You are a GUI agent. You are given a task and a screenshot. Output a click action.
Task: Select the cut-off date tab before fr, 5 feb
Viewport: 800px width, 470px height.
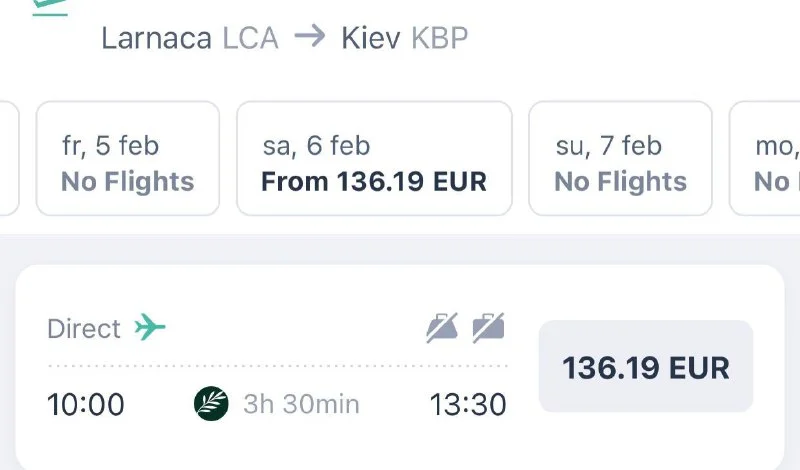click(8, 158)
